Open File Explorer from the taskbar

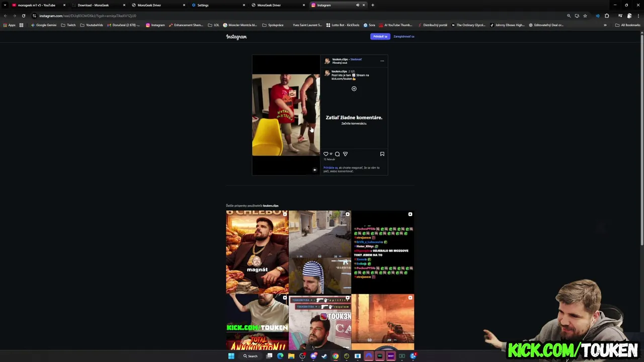pos(291,356)
